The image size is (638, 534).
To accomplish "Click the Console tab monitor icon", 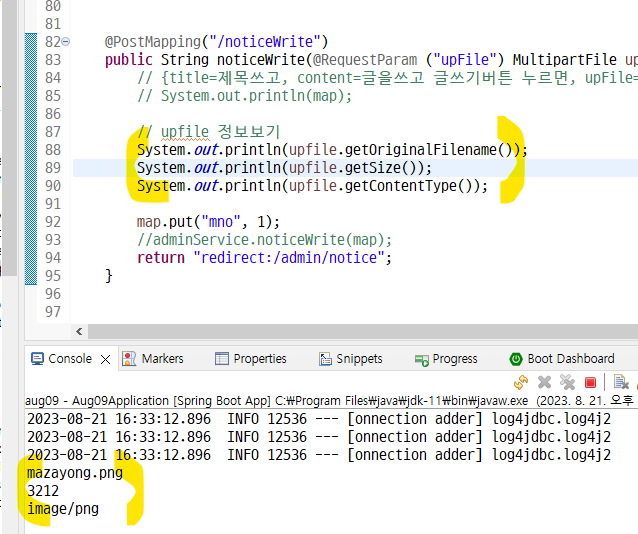I will click(37, 359).
